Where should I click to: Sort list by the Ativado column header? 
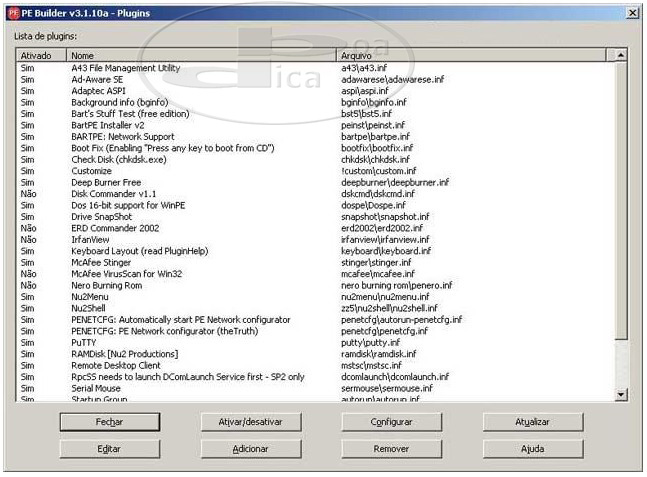tap(40, 56)
